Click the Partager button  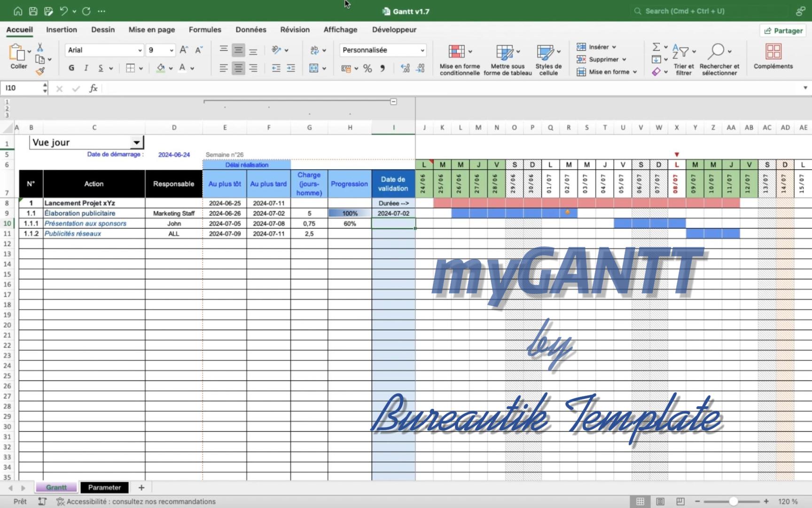[x=783, y=30]
